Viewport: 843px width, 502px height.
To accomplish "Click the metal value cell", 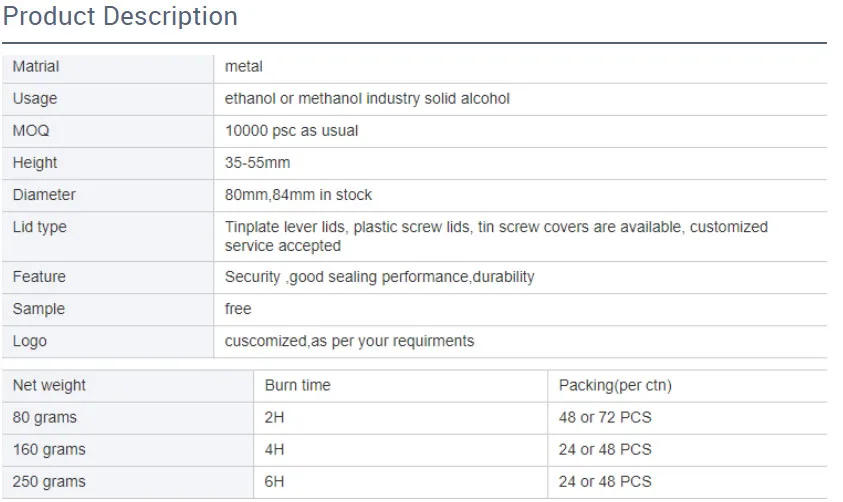I will point(244,67).
